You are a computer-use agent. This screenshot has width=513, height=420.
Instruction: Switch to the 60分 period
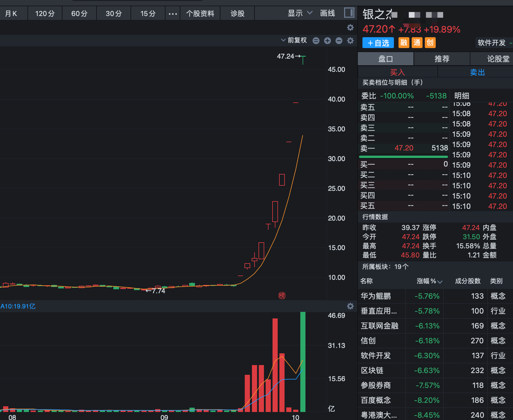point(79,13)
